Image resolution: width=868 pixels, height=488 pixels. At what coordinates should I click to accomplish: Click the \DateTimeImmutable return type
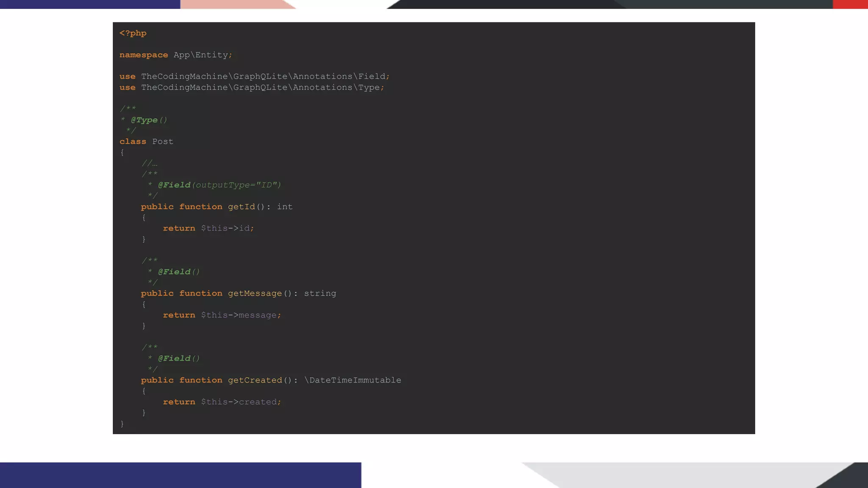click(353, 380)
